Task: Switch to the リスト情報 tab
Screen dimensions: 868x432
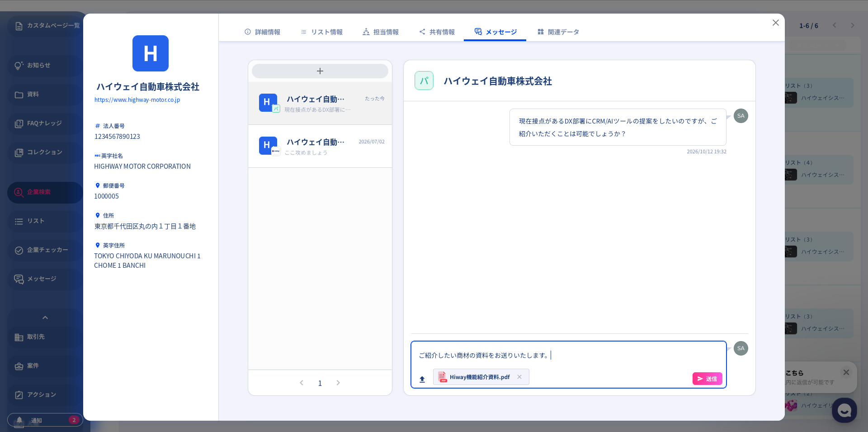Action: click(322, 32)
